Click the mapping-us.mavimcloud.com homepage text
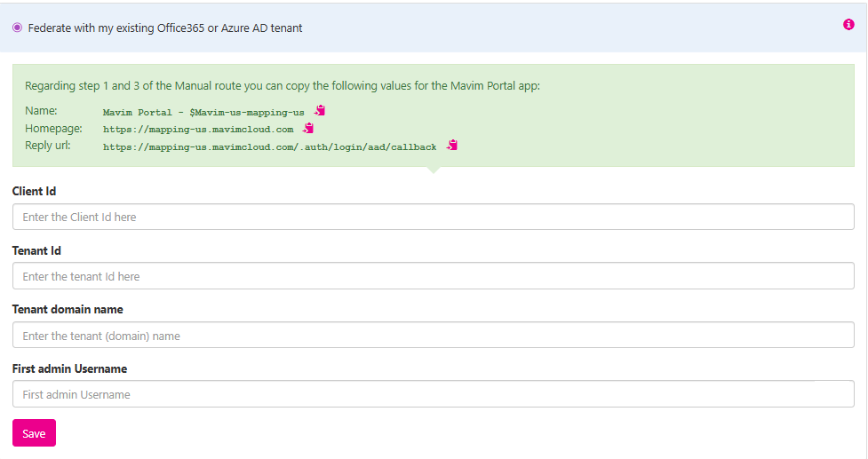Viewport: 868px width, 459px height. pos(198,130)
